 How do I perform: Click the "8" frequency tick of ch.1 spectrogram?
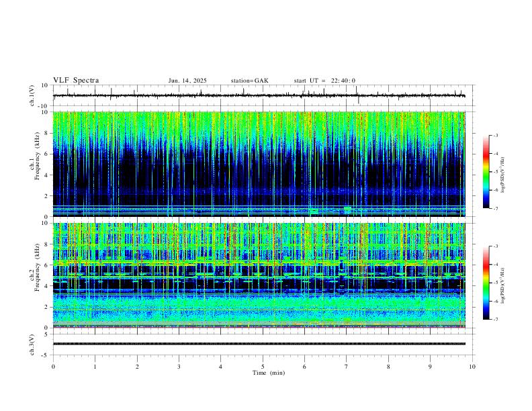point(47,133)
